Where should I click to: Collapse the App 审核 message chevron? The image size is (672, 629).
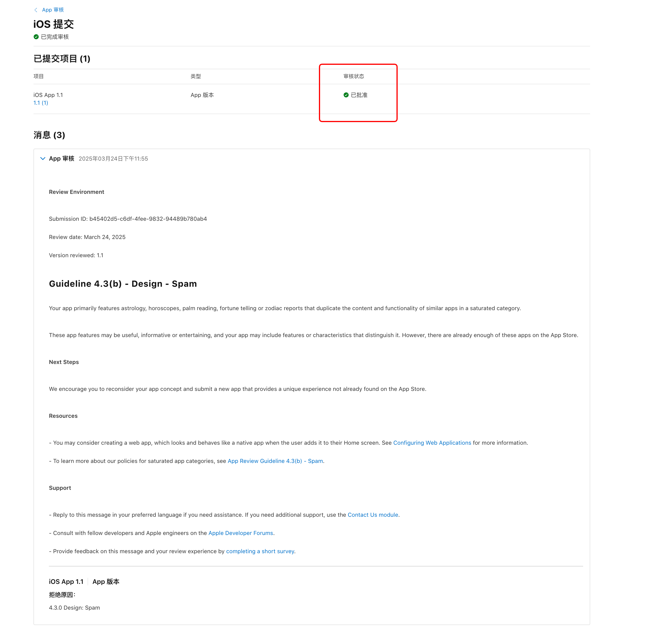43,159
